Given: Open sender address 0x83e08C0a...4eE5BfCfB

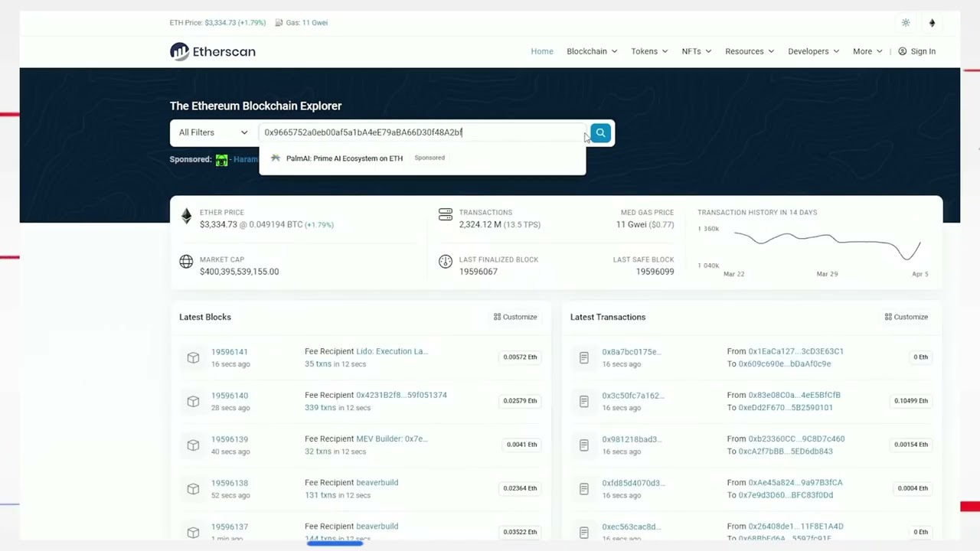Looking at the screenshot, I should 794,395.
